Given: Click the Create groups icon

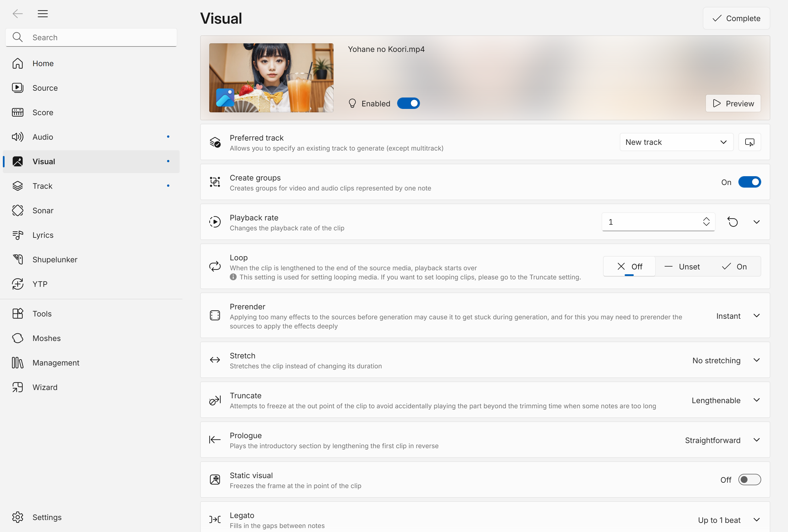Looking at the screenshot, I should coord(215,182).
